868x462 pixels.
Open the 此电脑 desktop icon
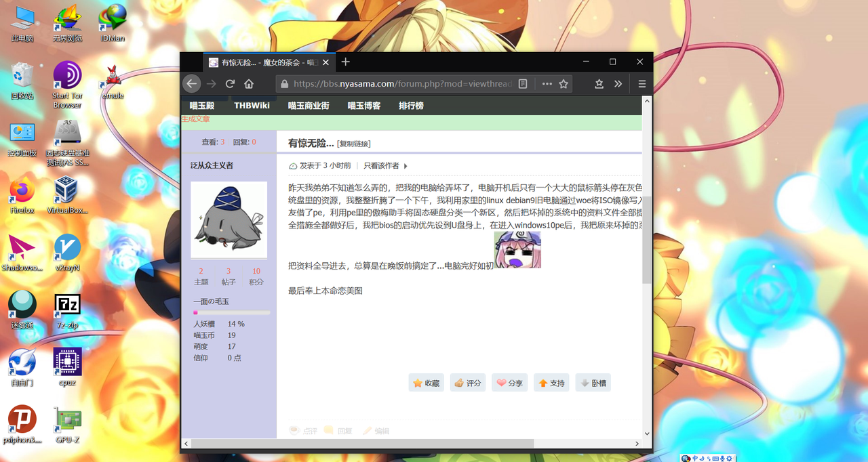click(x=22, y=24)
